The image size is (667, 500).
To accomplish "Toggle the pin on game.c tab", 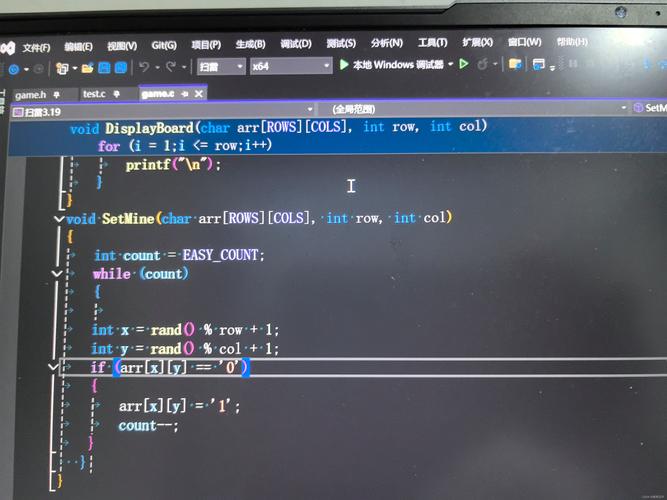I will 185,94.
